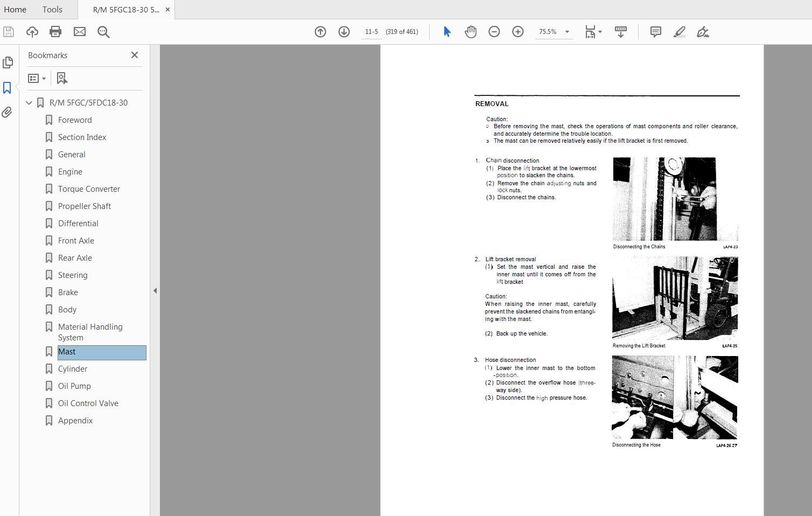Collapse the R/M 5FGC/5FDC18-30 bookmark
Screen dimensions: 812x516
29,102
